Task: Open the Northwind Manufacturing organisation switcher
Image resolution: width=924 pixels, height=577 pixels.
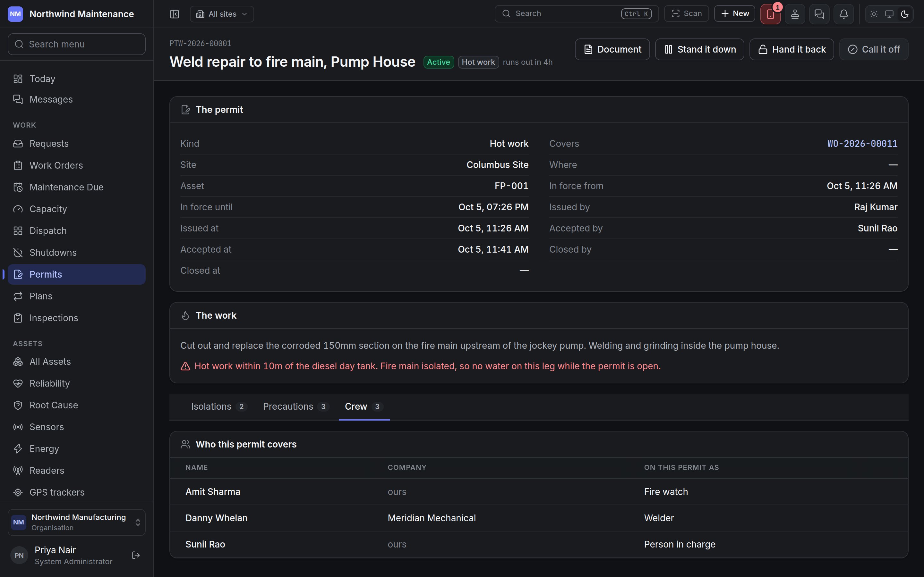Action: tap(76, 522)
